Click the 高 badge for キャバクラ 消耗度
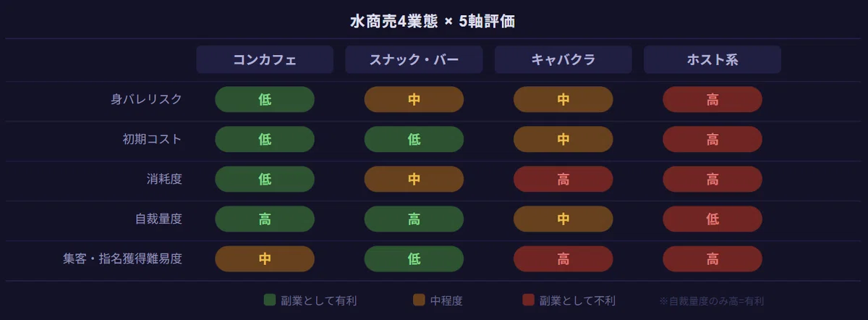Image resolution: width=868 pixels, height=320 pixels. [x=563, y=180]
